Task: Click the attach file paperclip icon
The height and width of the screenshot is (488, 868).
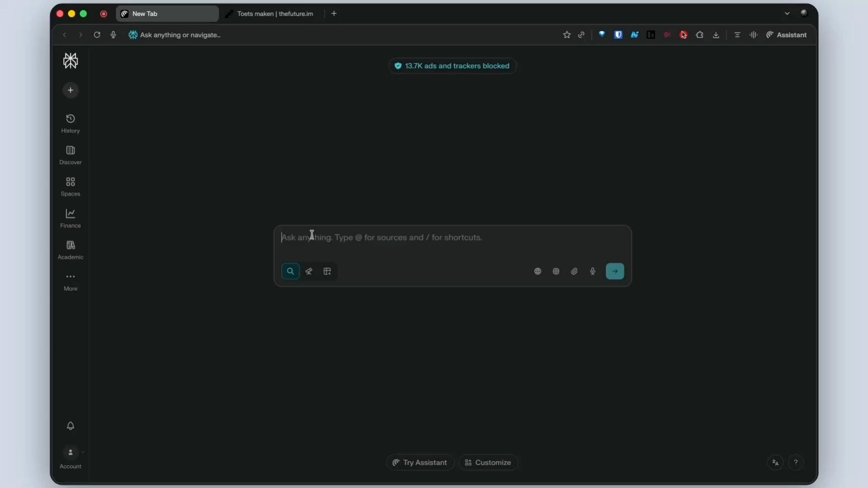Action: pyautogui.click(x=574, y=271)
